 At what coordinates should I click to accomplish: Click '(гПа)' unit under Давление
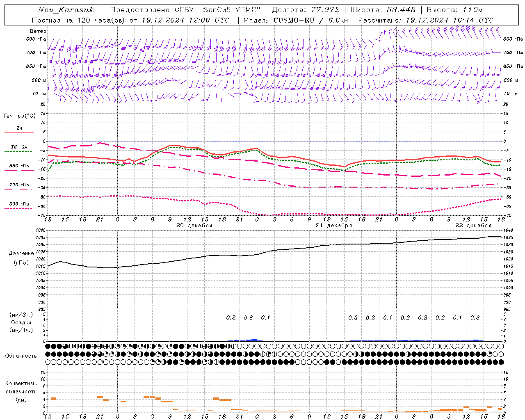click(x=21, y=263)
